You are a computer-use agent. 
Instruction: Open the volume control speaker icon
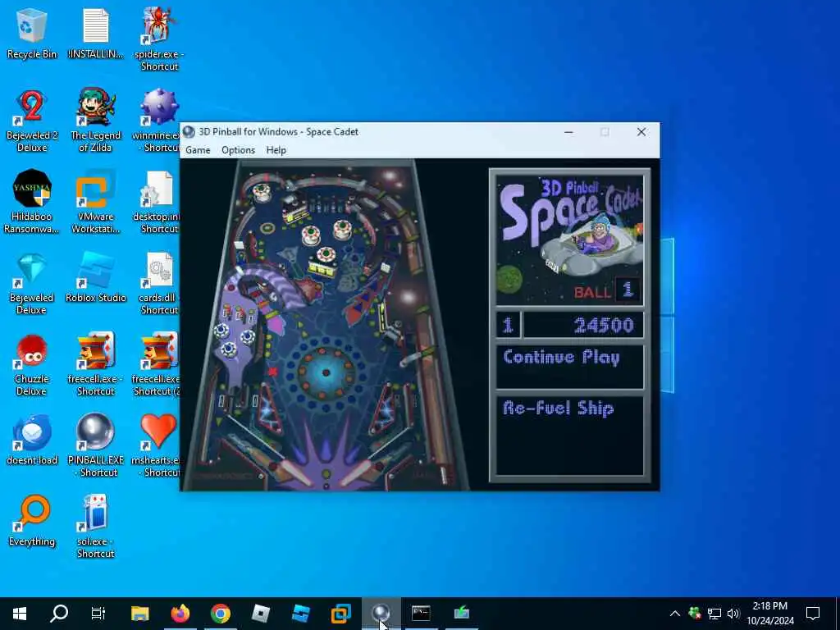(x=733, y=614)
